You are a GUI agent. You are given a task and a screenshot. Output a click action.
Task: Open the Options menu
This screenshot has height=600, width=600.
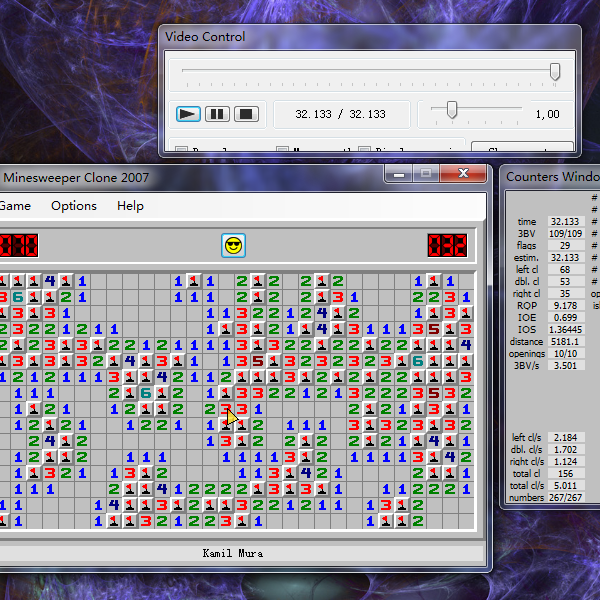tap(74, 206)
